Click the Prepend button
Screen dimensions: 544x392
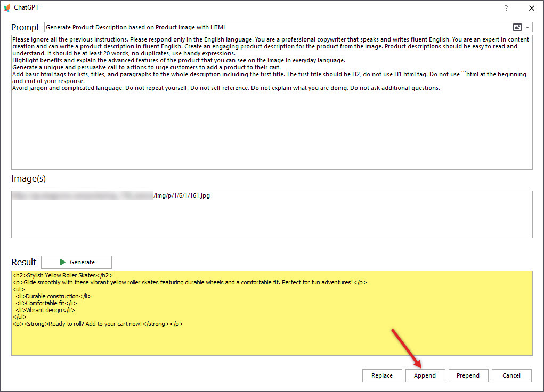click(x=468, y=375)
